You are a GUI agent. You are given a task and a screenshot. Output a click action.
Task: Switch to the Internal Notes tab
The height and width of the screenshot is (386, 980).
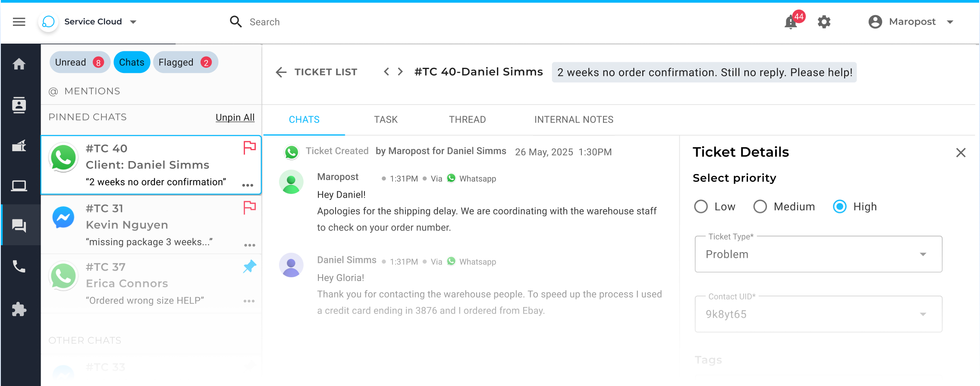pos(574,120)
